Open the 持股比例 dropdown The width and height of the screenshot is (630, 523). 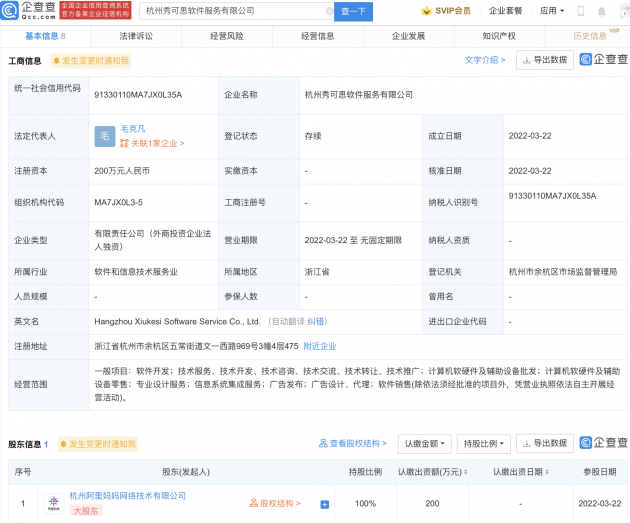(x=484, y=444)
